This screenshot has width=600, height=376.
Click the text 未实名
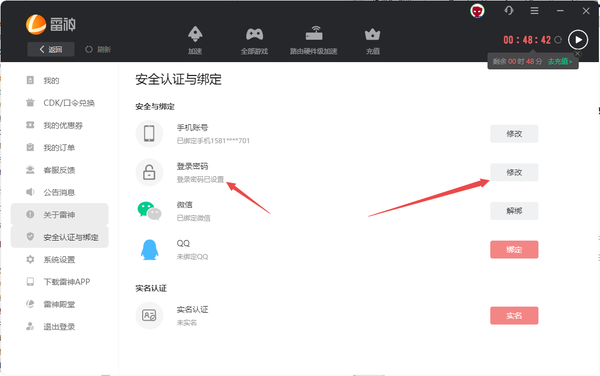pyautogui.click(x=186, y=323)
